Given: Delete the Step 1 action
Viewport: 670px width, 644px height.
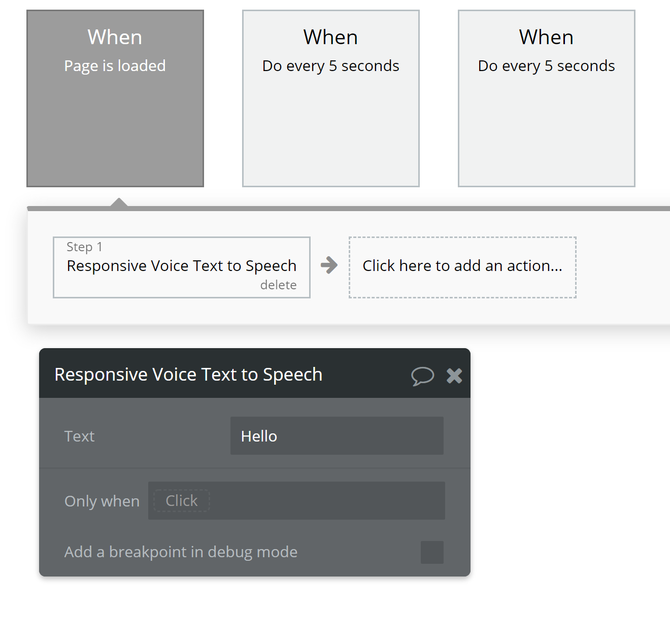Looking at the screenshot, I should point(278,285).
